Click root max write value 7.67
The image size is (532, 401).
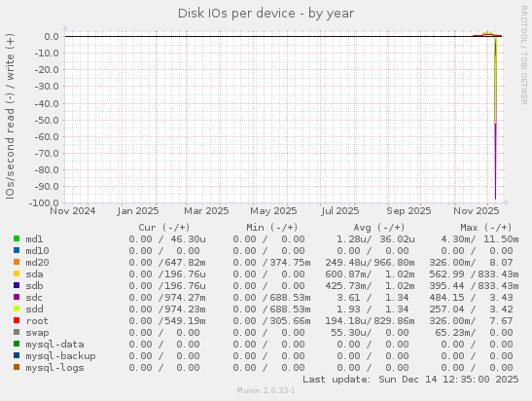[x=501, y=321]
